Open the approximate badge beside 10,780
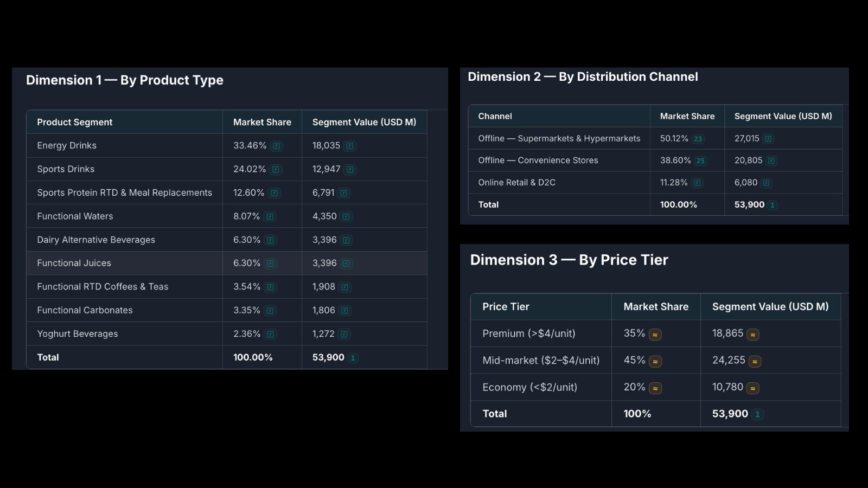 [x=753, y=388]
